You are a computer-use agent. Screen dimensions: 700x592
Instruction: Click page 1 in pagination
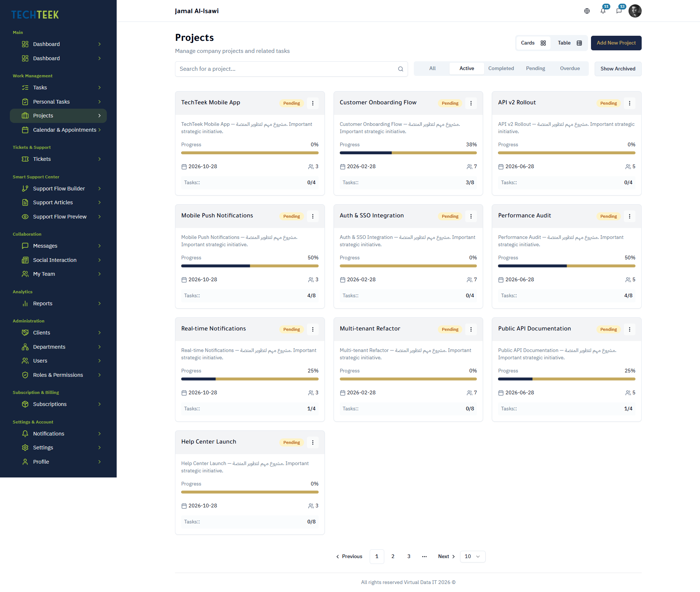[x=377, y=557]
